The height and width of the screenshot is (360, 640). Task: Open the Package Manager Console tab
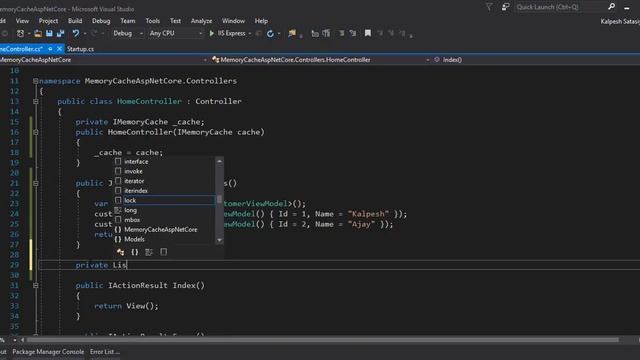pos(48,352)
